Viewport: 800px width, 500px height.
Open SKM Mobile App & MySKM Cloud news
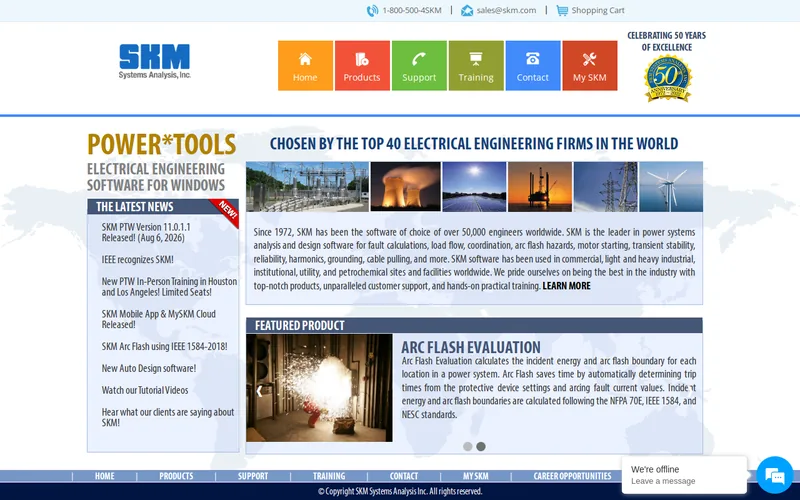tap(158, 319)
